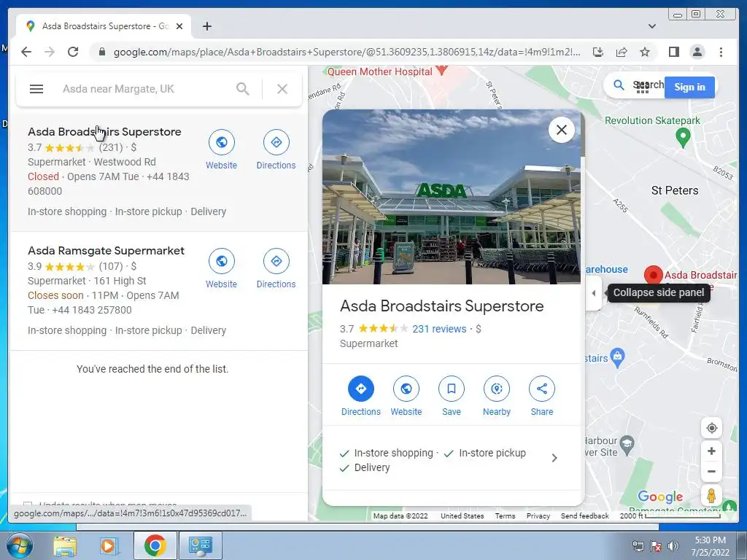747x560 pixels.
Task: Install app icon in address bar
Action: pyautogui.click(x=598, y=52)
